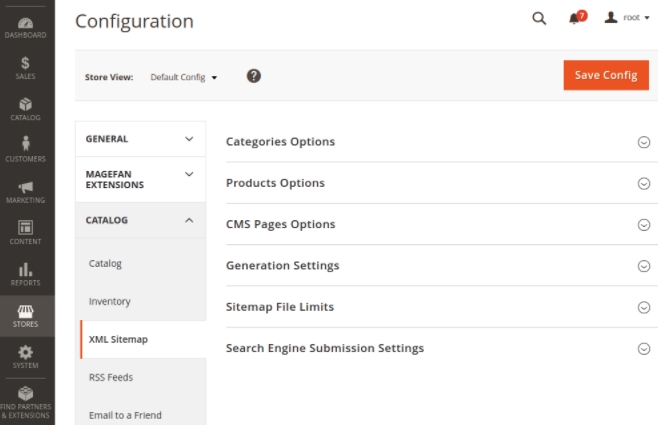Open the Sales menu icon

(26, 68)
